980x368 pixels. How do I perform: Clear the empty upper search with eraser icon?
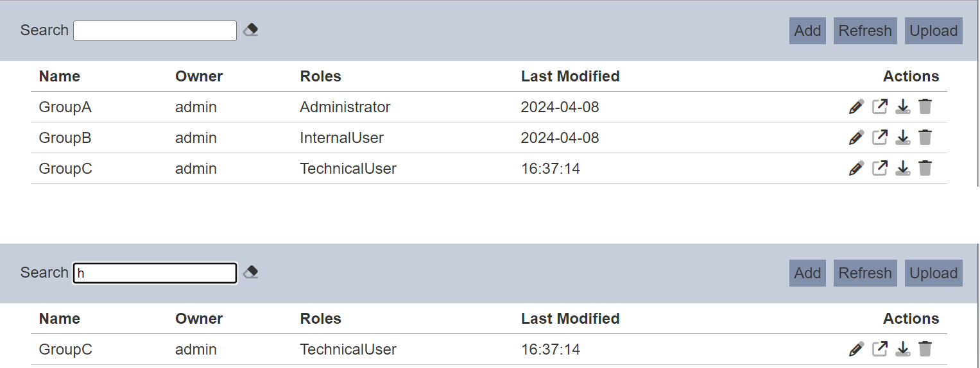coord(251,29)
